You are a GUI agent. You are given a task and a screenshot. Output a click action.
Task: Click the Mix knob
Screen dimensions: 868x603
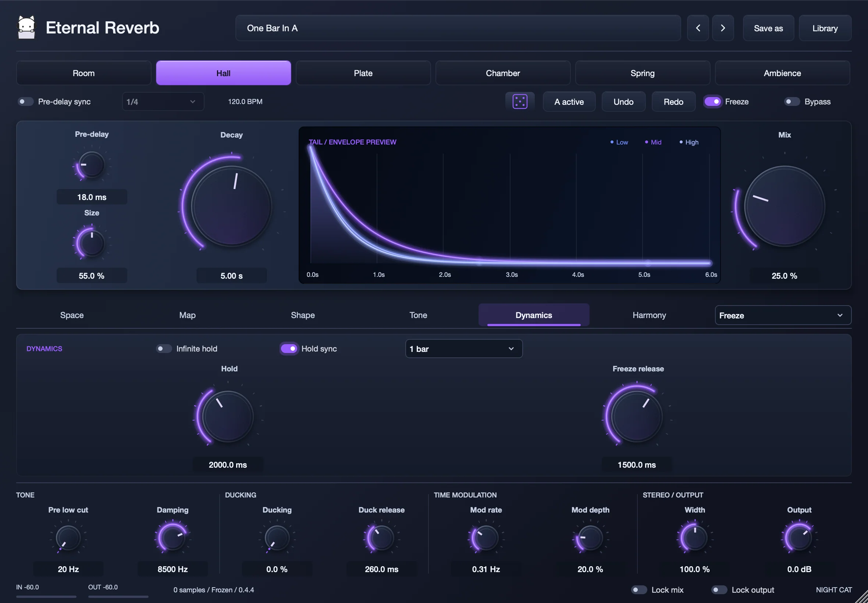pos(785,206)
